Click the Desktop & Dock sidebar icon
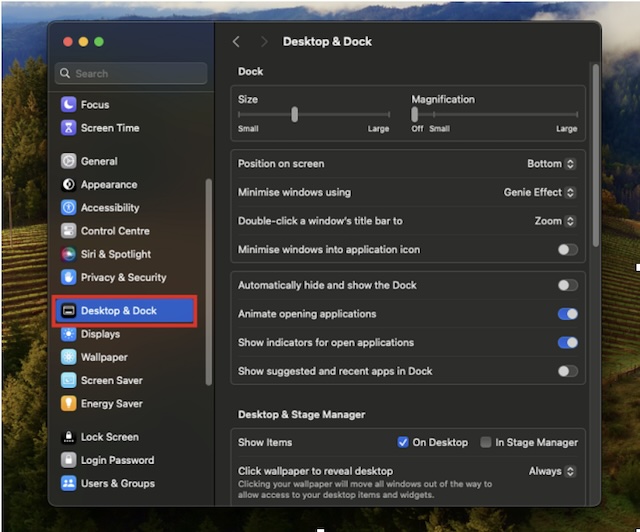The width and height of the screenshot is (640, 532). point(68,311)
